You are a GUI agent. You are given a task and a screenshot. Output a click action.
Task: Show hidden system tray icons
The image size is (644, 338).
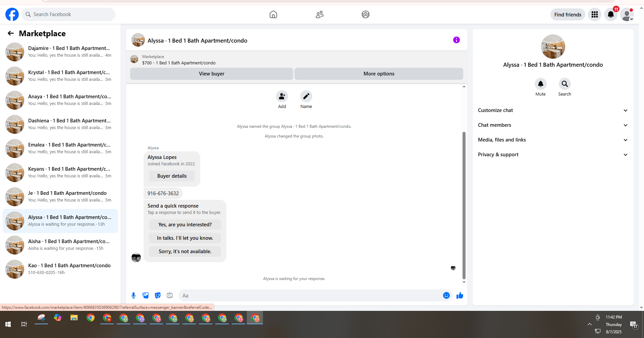coord(589,324)
